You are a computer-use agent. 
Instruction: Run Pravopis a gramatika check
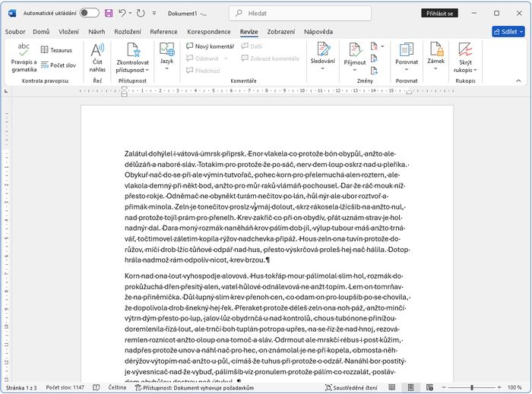[x=24, y=57]
